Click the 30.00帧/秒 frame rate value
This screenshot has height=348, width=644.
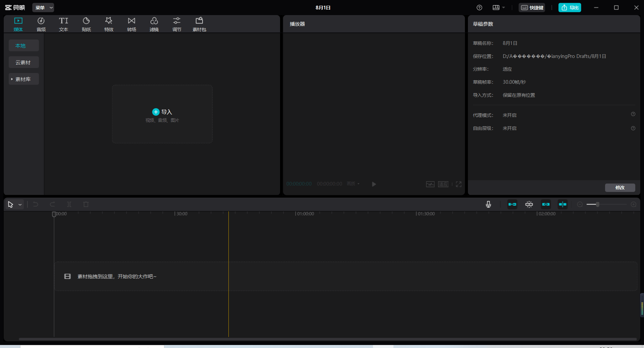tap(514, 82)
